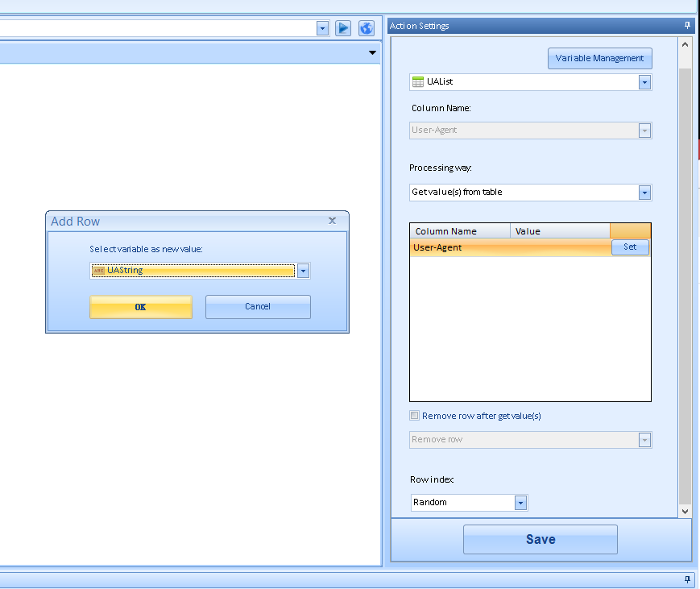This screenshot has height=589, width=700.
Task: Open the address bar history dropdown
Action: pyautogui.click(x=322, y=28)
